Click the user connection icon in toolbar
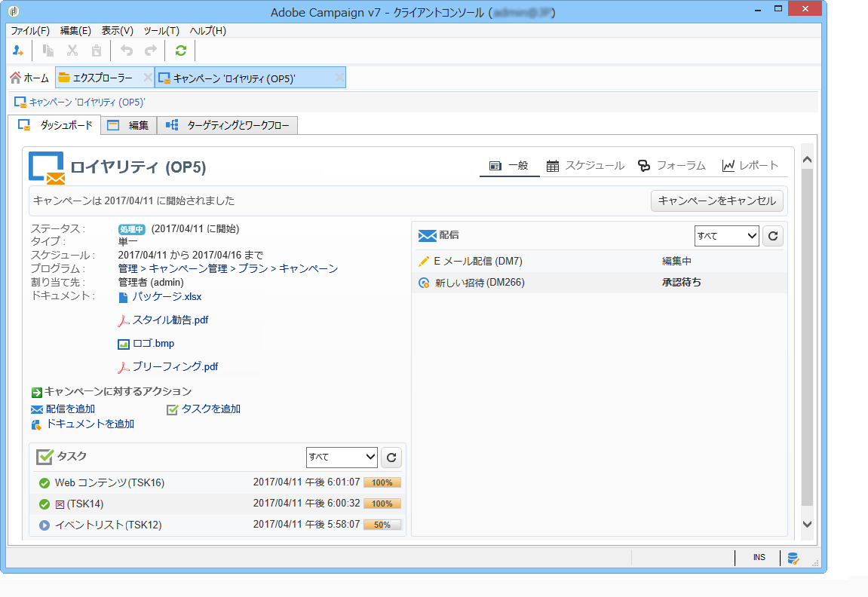868x597 pixels. point(17,51)
